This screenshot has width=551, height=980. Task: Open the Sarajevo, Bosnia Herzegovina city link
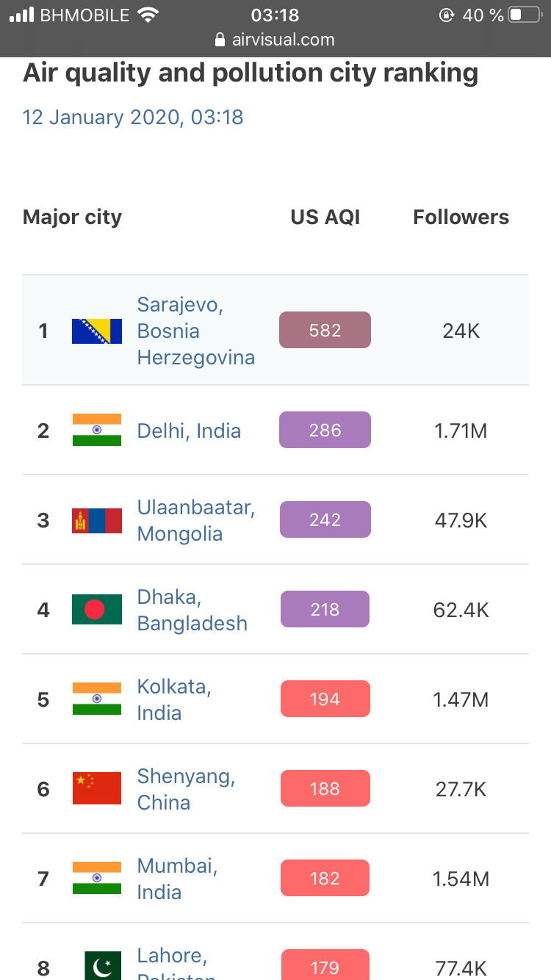coord(195,331)
